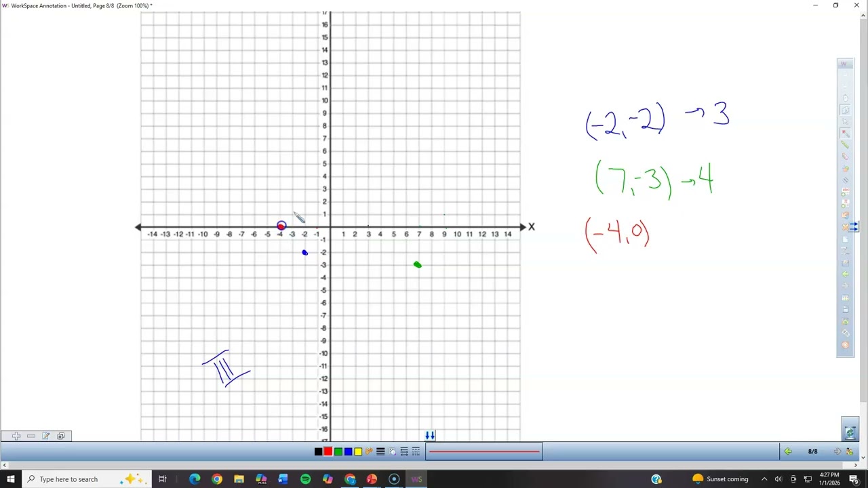The image size is (868, 488).
Task: Click the orange round exit icon at toolbar bottom
Action: (846, 345)
